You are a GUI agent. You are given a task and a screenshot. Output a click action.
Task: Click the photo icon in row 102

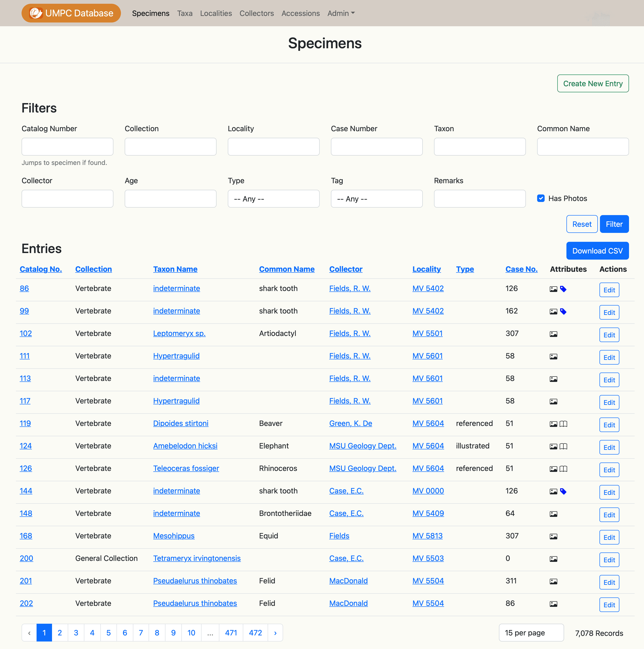553,334
